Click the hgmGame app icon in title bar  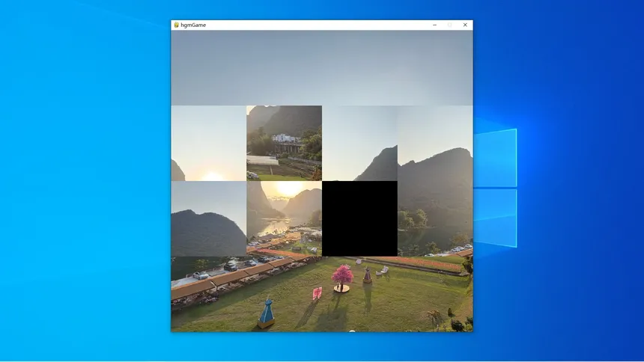point(177,25)
